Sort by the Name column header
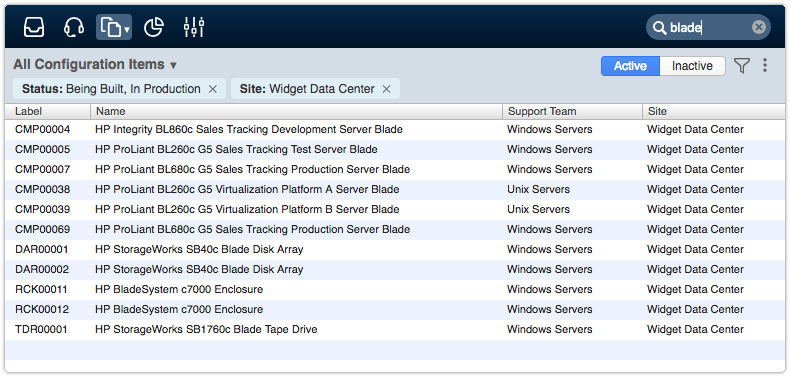 297,111
